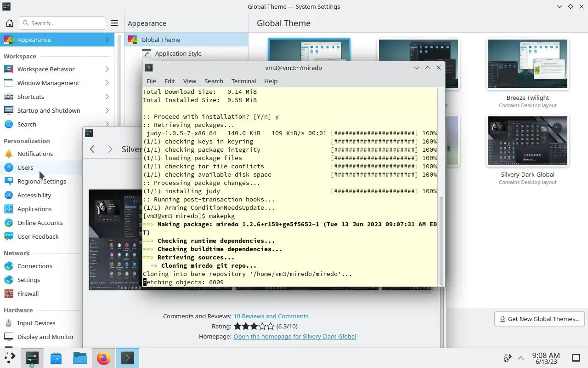Select Application Style in the Appearance list
This screenshot has width=588, height=368.
pos(187,53)
